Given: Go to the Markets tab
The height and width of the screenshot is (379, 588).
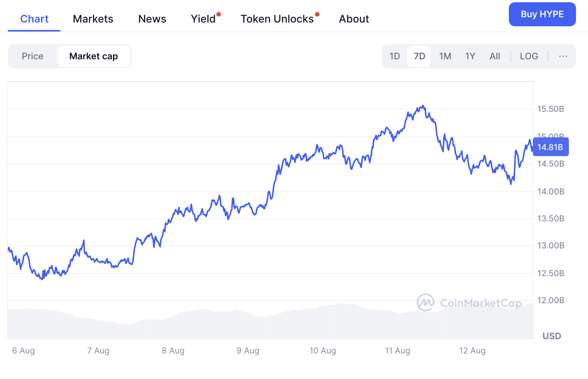Looking at the screenshot, I should click(x=93, y=19).
